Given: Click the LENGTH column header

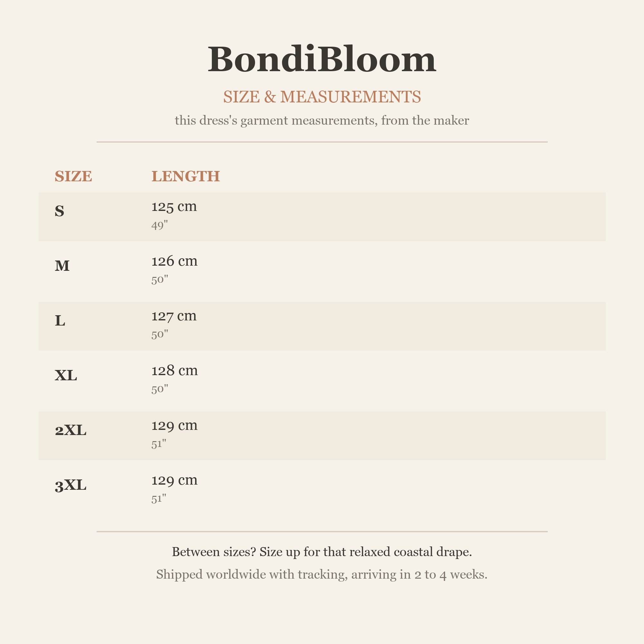Looking at the screenshot, I should pyautogui.click(x=186, y=176).
